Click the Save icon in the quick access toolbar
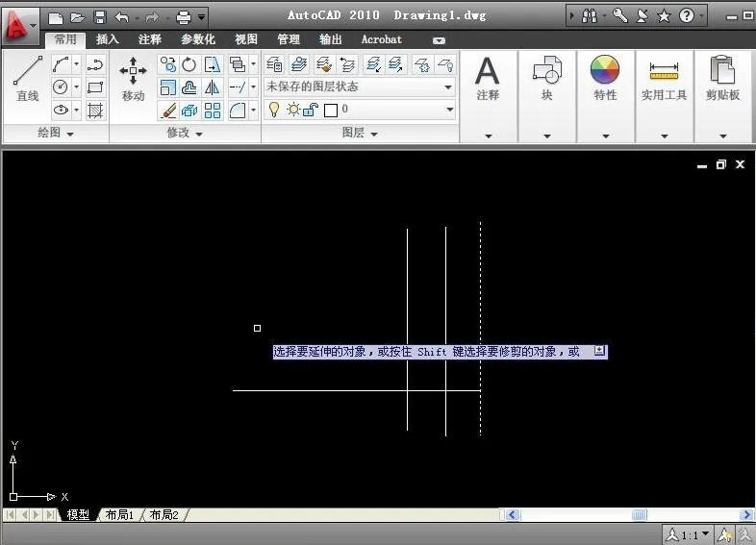This screenshot has height=545, width=756. [x=100, y=17]
